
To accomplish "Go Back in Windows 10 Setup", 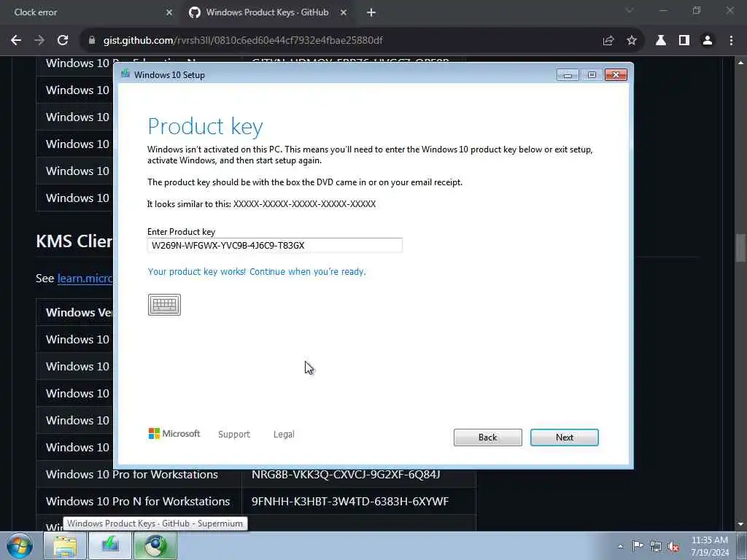I will click(487, 437).
